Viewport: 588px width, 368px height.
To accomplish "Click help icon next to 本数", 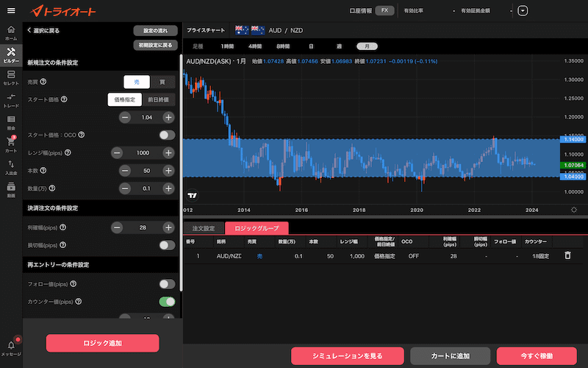I will pos(43,170).
